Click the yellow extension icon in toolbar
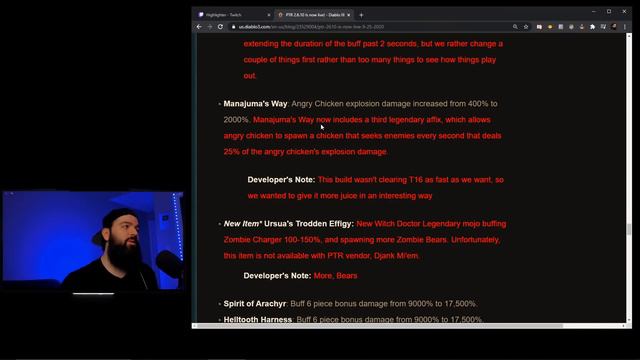Screen dimensions: 640x360 (x=550, y=27)
